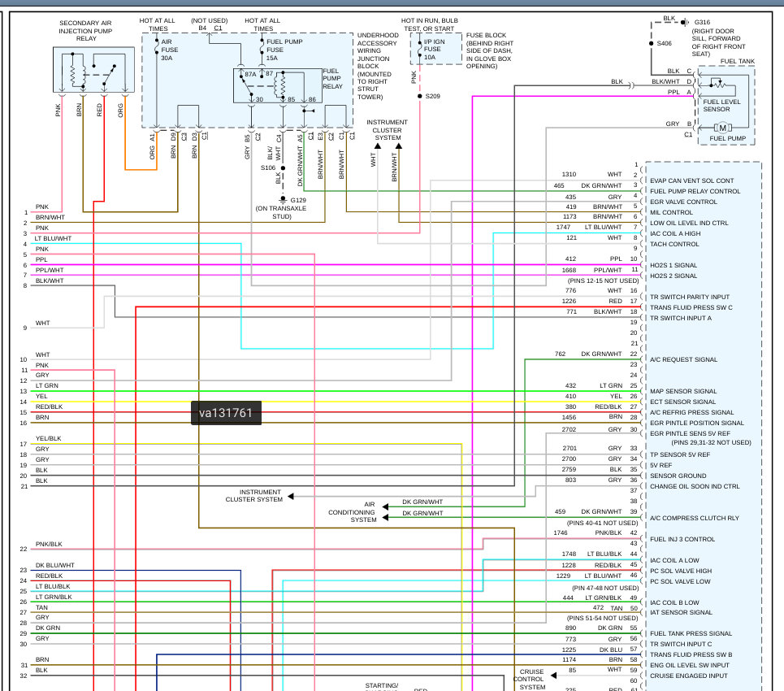The image size is (784, 691).
Task: Click circuit number 1310
Action: pos(569,174)
